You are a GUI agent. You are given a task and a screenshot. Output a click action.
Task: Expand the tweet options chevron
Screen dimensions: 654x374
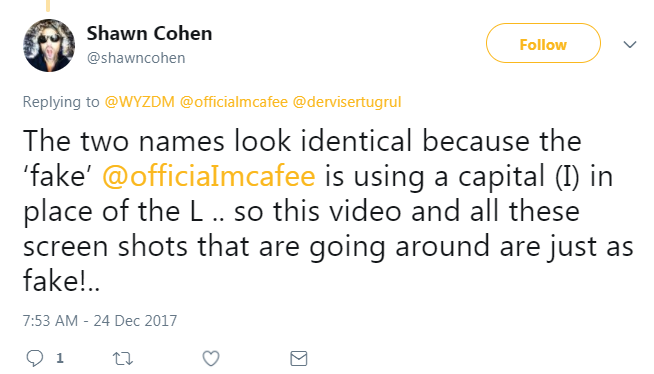click(630, 44)
